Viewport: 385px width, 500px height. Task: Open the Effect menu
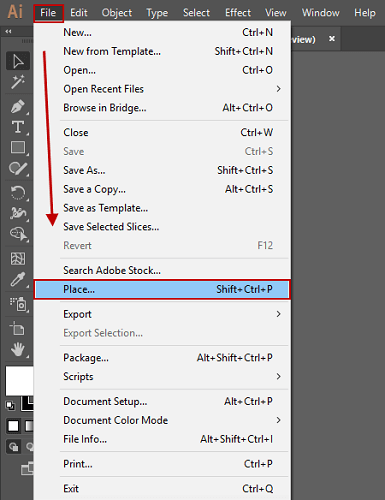pos(238,13)
